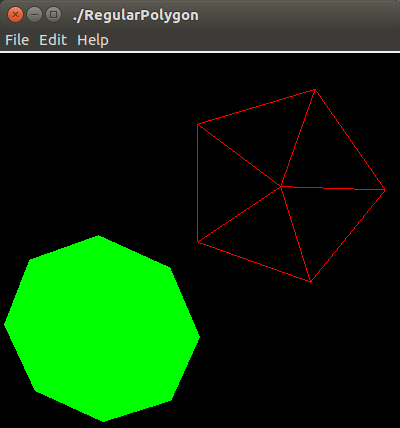Minimize the RegularPolygon window

[x=34, y=15]
